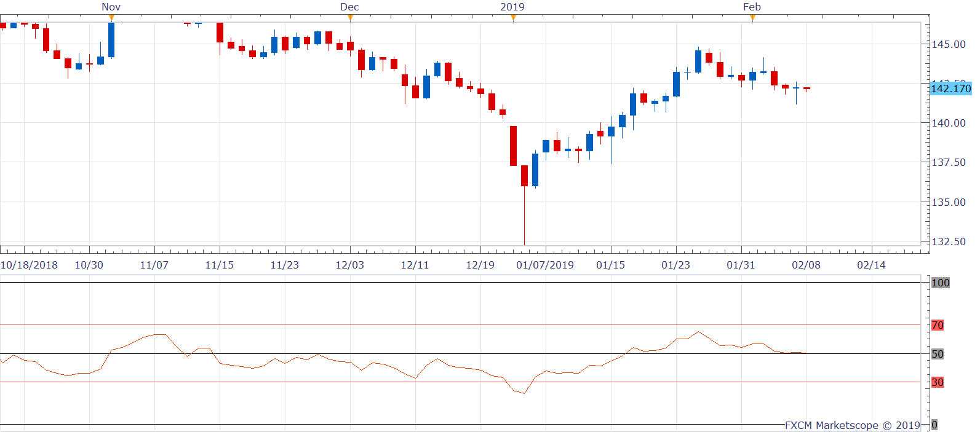Click the 132.50 price axis label
Viewport: 980px width, 432px height.
(x=948, y=242)
